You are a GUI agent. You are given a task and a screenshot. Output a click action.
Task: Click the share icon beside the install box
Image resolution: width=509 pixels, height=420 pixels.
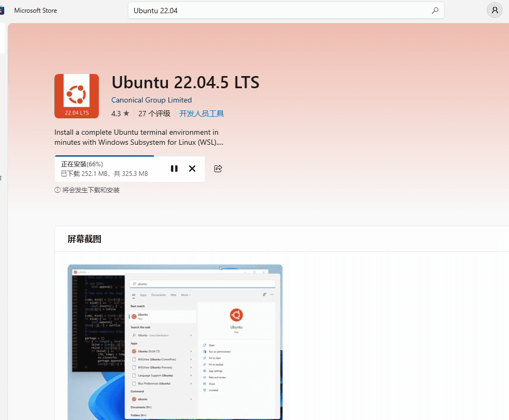218,169
